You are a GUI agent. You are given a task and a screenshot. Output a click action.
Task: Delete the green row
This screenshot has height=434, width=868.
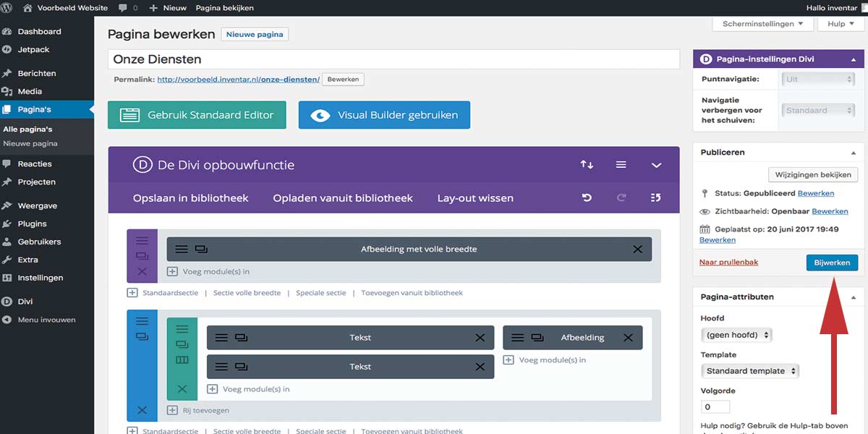(182, 389)
